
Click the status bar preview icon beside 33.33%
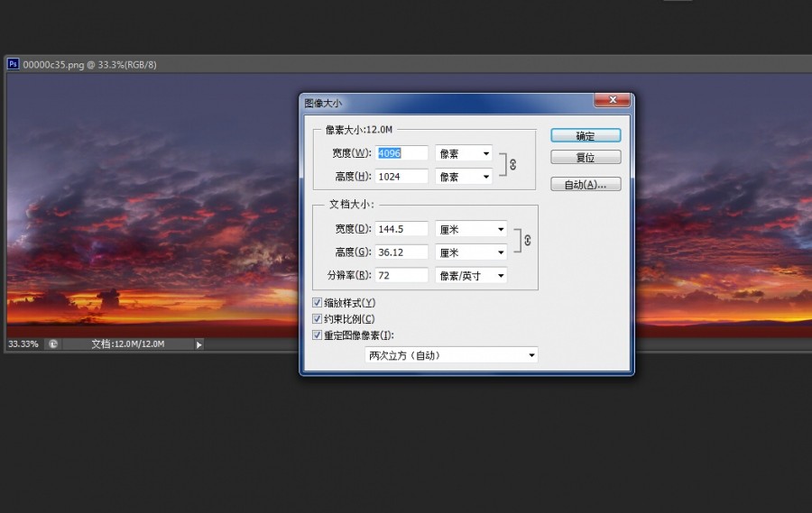coord(53,344)
